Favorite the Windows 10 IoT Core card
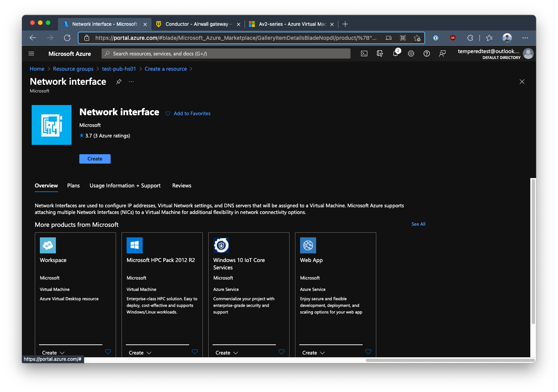558x392 pixels. pyautogui.click(x=282, y=352)
